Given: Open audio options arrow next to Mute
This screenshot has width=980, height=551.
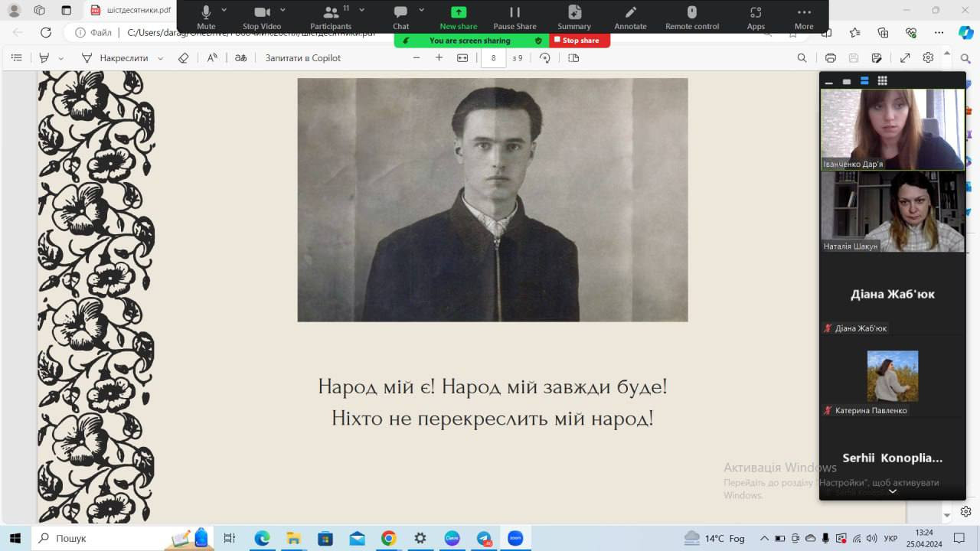Looking at the screenshot, I should pos(224,10).
